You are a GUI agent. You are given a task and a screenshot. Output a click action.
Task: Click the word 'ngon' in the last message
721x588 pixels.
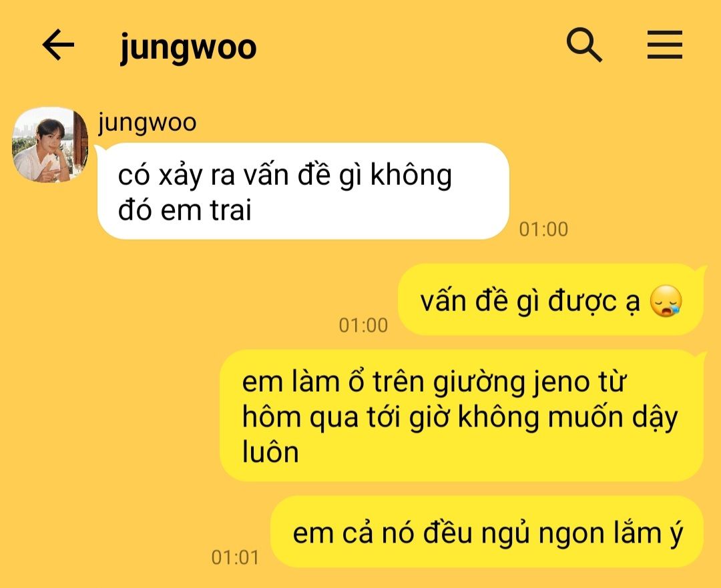click(571, 535)
